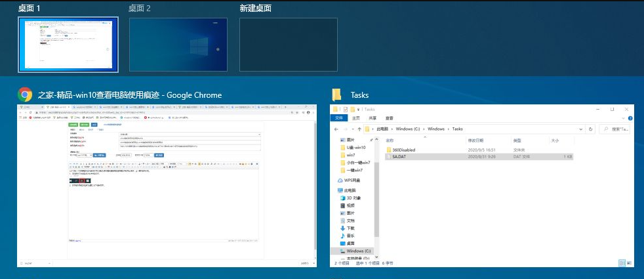Expand the address bar history dropdown
The height and width of the screenshot is (279, 644).
tap(580, 129)
